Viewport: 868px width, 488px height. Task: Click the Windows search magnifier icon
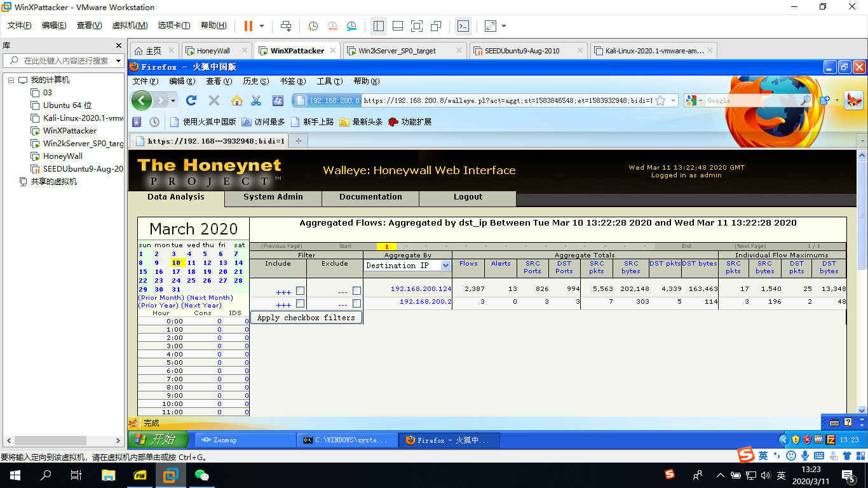click(46, 475)
